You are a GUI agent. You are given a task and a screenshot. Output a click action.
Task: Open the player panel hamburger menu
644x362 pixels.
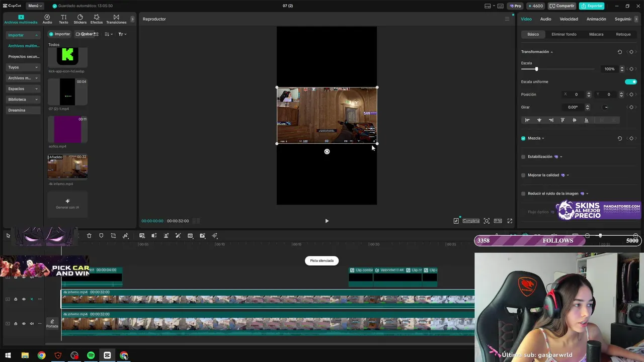coord(507,19)
